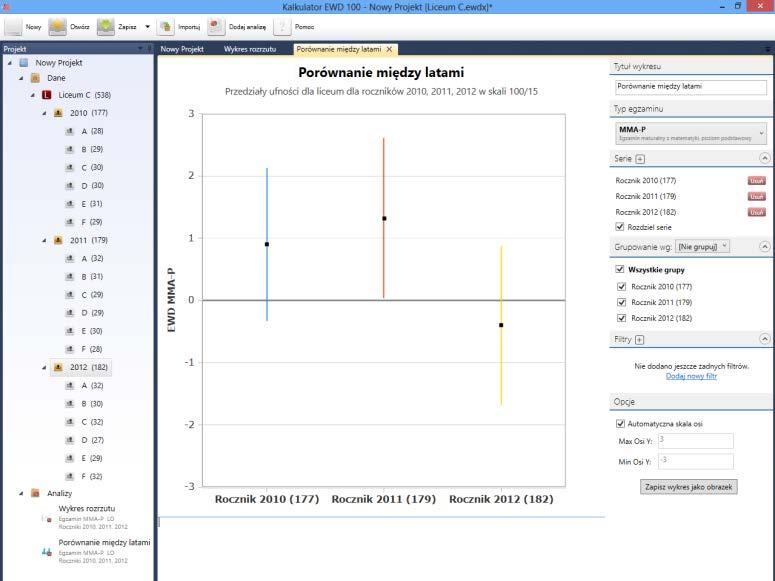The image size is (775, 581).
Task: Click the Wykres rozrzutu analysis icon in tree
Action: click(47, 519)
